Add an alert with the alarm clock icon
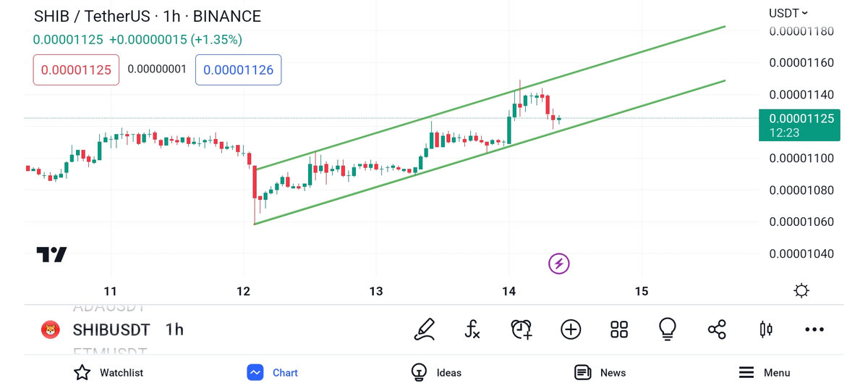Viewport: 868px width, 391px height. 521,329
